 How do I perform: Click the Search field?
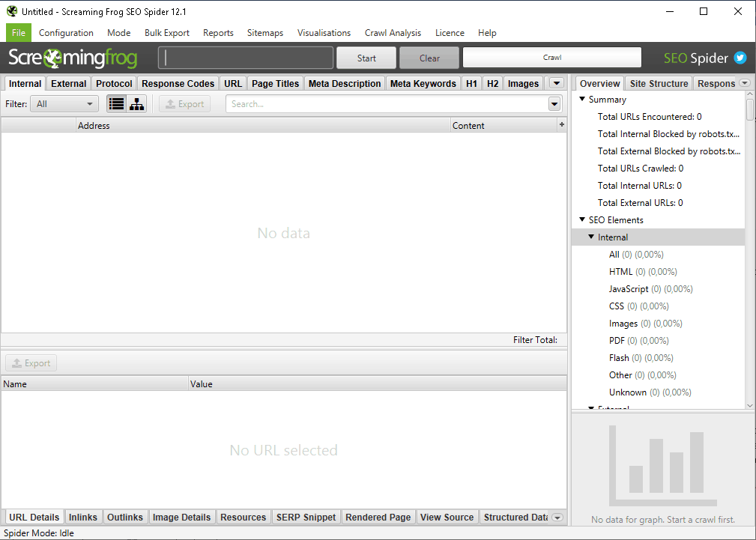pos(387,103)
